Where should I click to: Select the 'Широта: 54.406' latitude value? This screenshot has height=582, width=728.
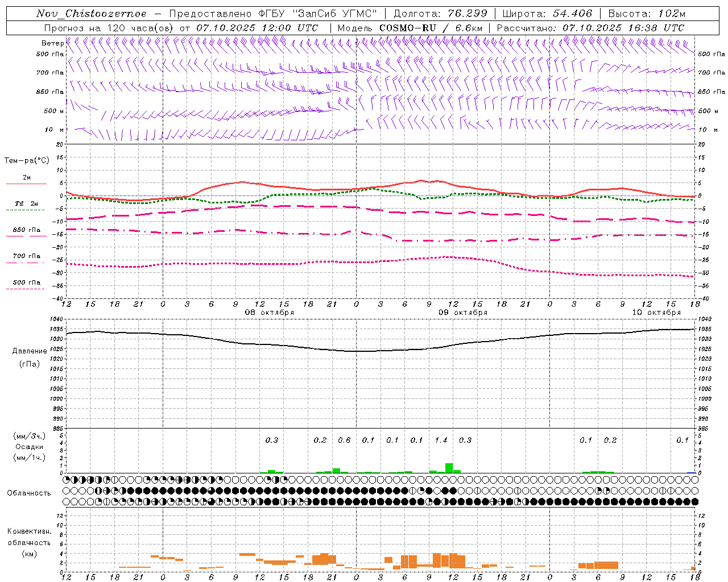(547, 14)
